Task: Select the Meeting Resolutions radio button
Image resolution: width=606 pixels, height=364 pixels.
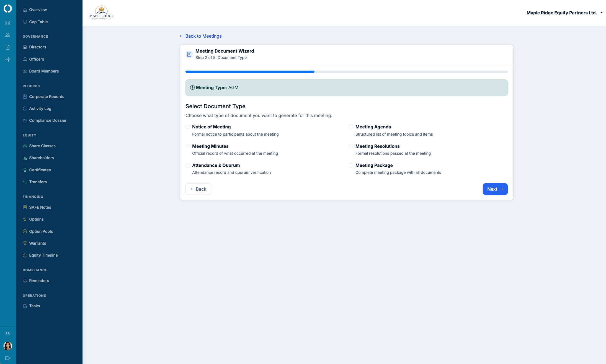Action: pyautogui.click(x=351, y=146)
